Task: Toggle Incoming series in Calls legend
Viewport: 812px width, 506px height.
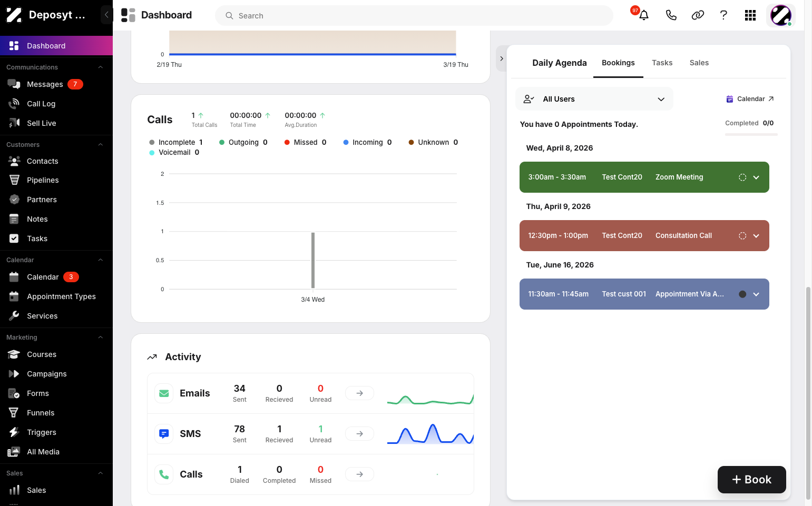Action: (367, 142)
